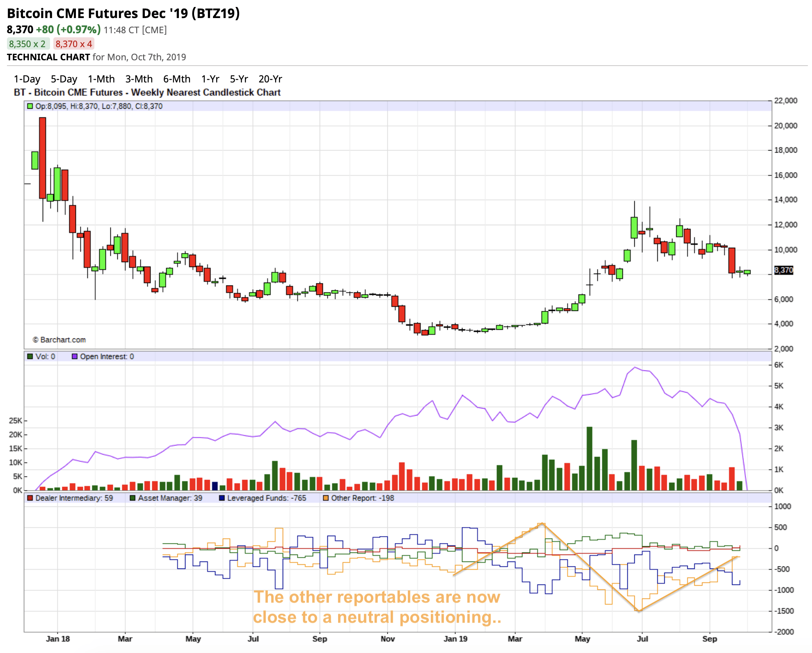Open the 1-Yr chart view
The image size is (812, 653).
[210, 79]
